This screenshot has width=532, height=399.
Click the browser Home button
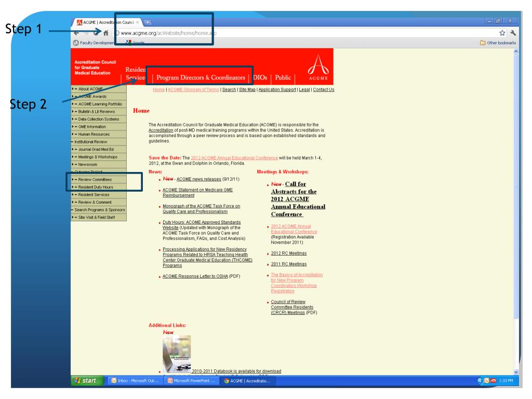click(x=106, y=33)
